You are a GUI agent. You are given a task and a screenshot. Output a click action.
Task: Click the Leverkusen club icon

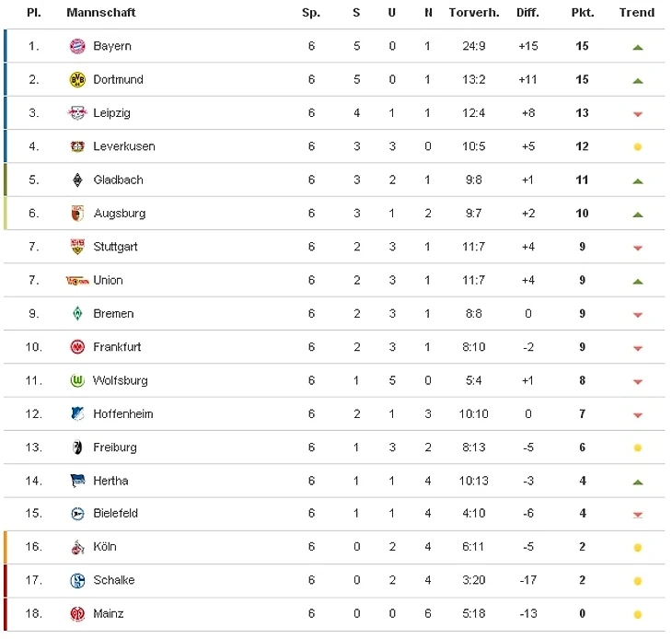pos(77,146)
